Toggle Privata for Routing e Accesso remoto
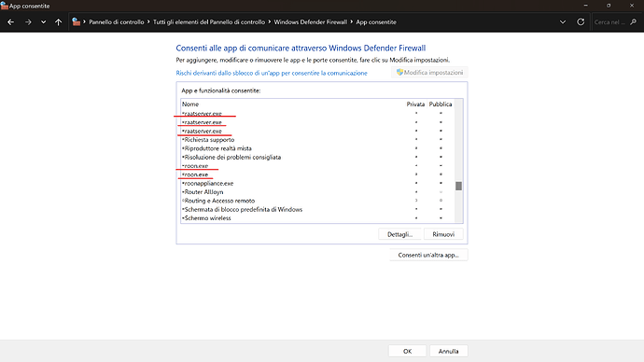Viewport: 644px width, 362px height. pyautogui.click(x=416, y=201)
